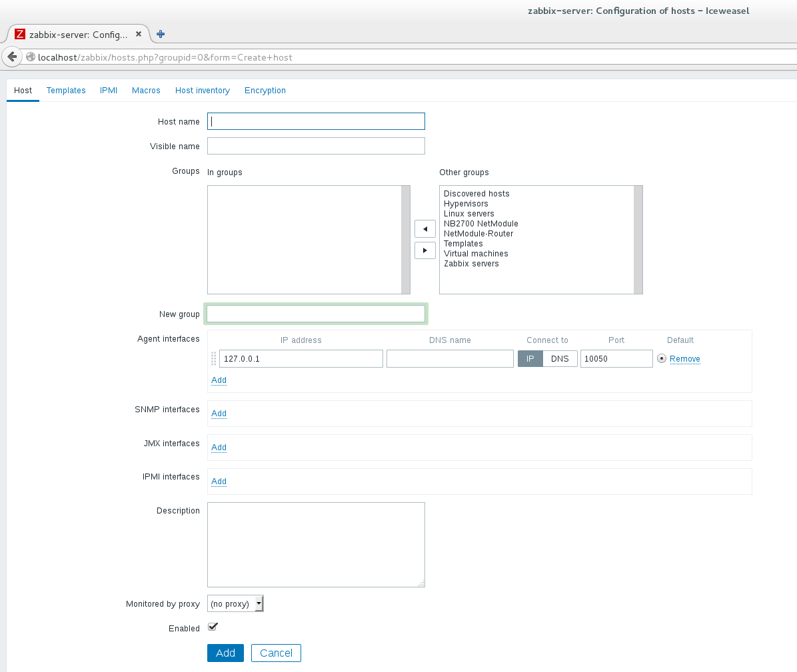The image size is (797, 672).
Task: Edit the Port field 10050
Action: 616,358
